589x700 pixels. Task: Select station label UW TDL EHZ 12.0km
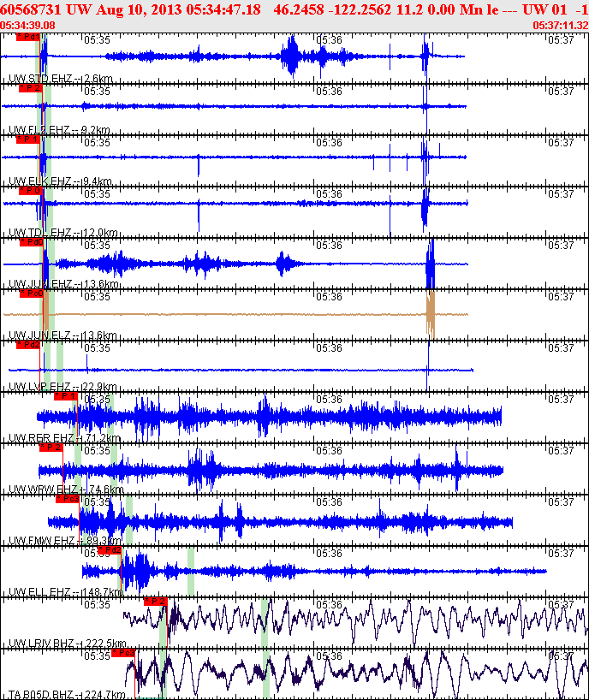tap(63, 233)
